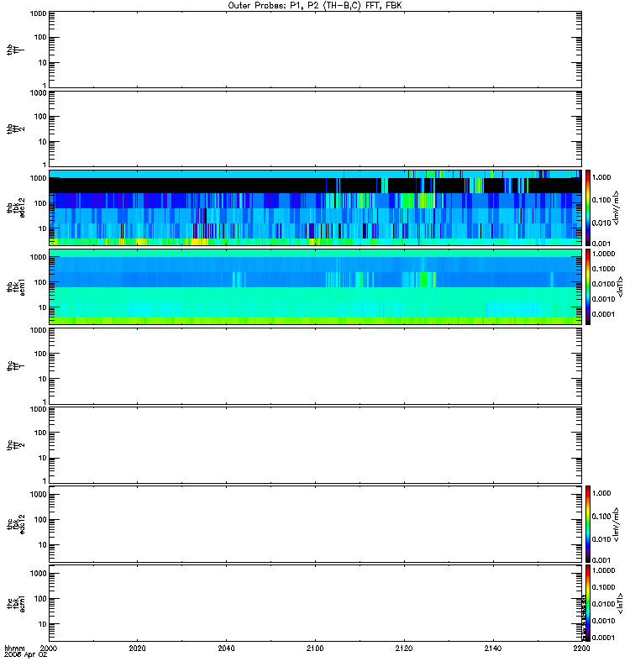Click '0.001' on the thb fbk edc12 color scale

point(601,244)
